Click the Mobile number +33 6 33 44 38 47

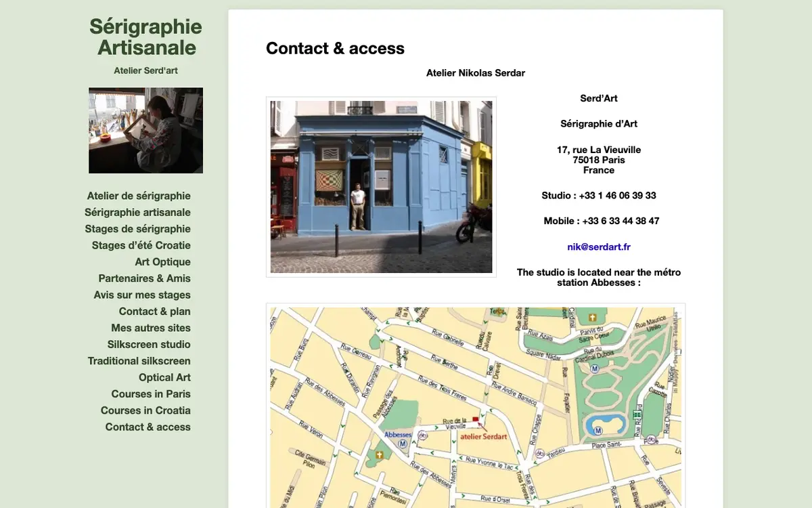(x=621, y=221)
